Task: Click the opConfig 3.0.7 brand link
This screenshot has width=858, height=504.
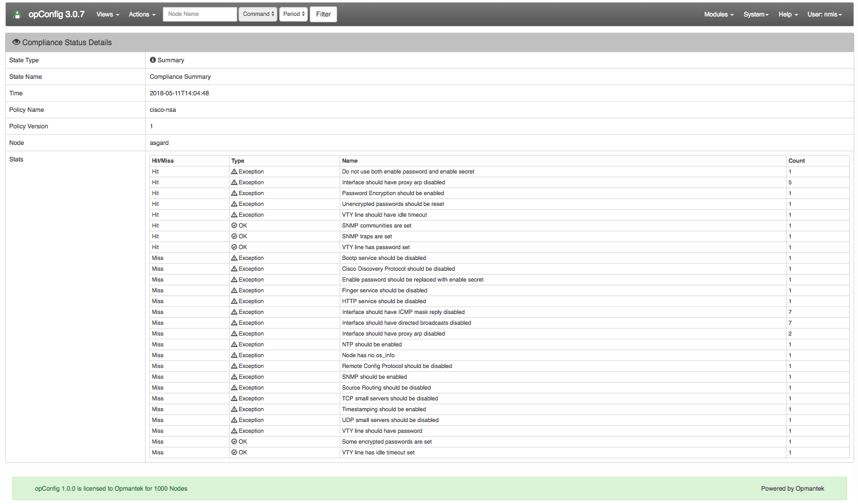Action: [x=57, y=14]
